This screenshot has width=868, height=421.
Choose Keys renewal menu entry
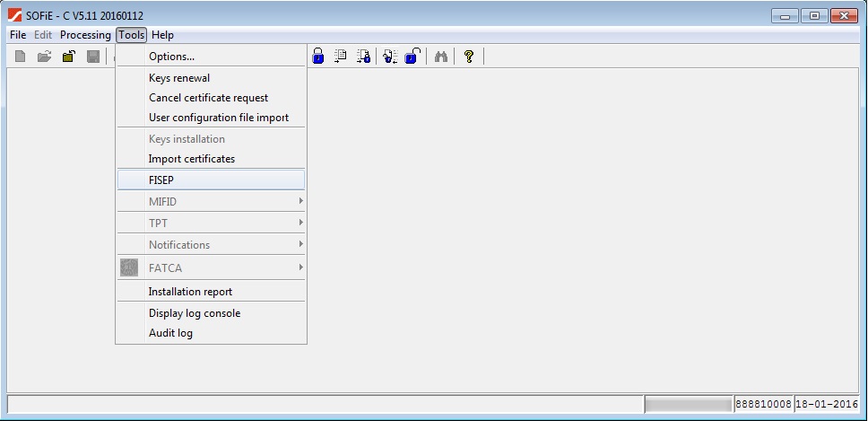(179, 78)
